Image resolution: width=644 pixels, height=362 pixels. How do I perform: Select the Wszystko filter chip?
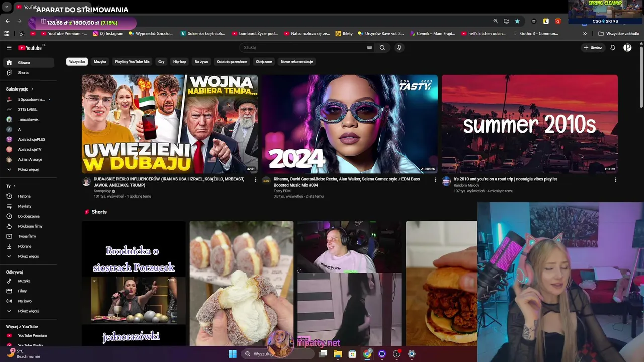(x=77, y=62)
